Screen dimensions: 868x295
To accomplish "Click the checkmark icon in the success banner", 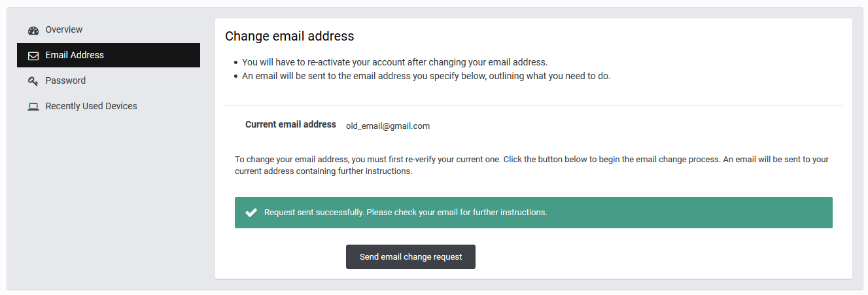I will 251,213.
